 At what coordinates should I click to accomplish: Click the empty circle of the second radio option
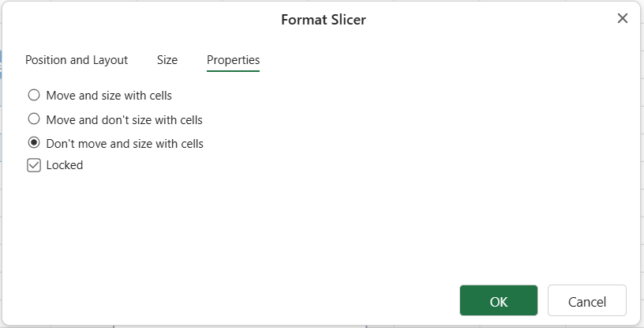pyautogui.click(x=34, y=119)
